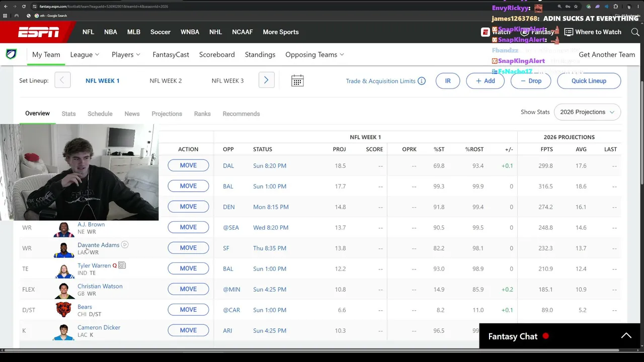The width and height of the screenshot is (644, 362).
Task: Click the Where to Watch icon link
Action: 593,32
